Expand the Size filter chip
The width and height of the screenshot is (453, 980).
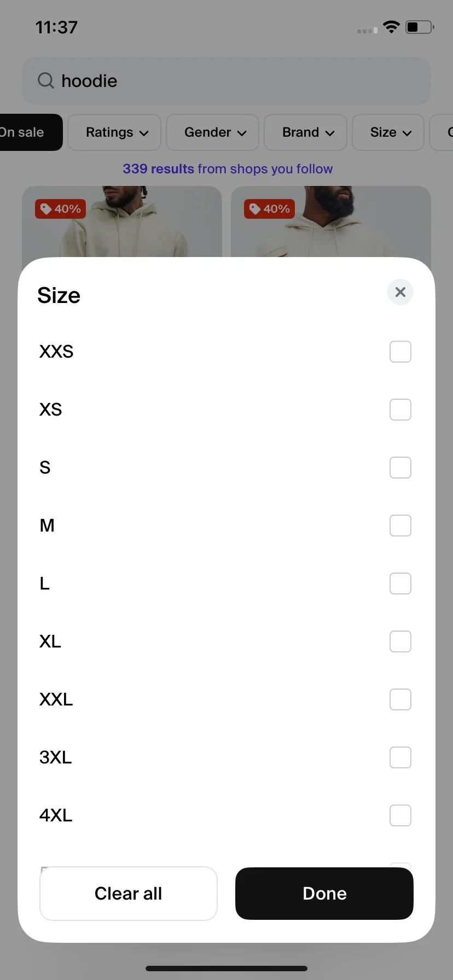(388, 132)
